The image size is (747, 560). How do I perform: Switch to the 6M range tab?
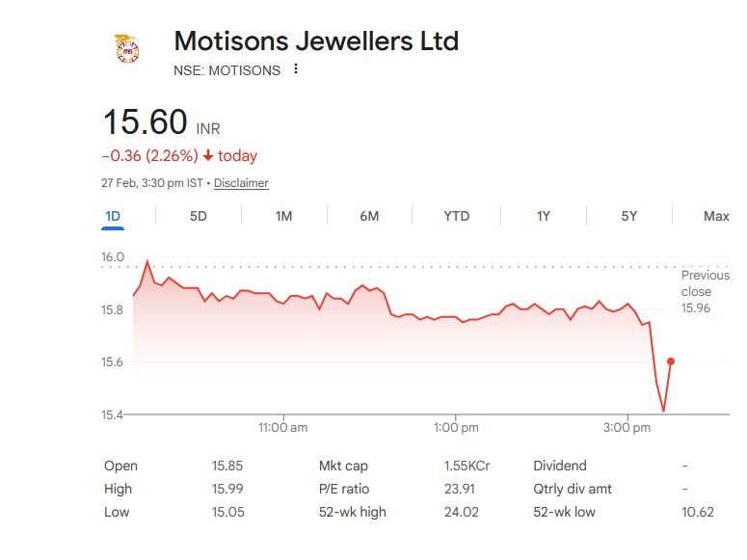(x=369, y=216)
